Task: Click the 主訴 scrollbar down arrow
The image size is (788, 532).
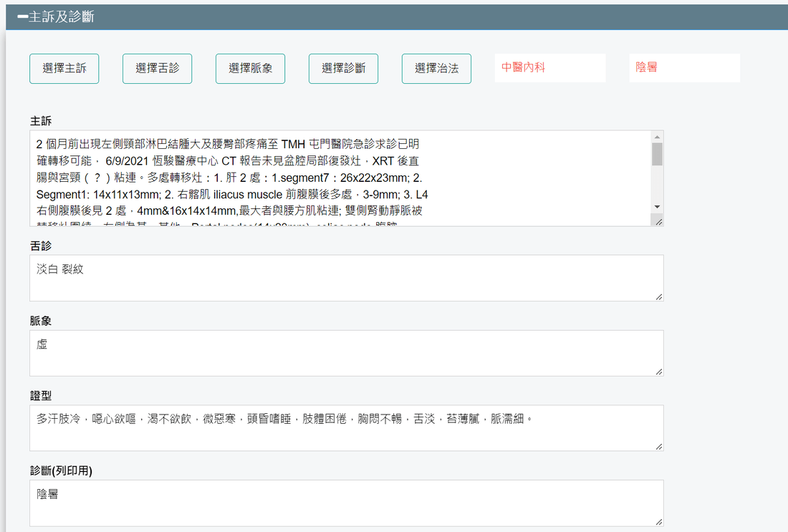Action: click(657, 206)
